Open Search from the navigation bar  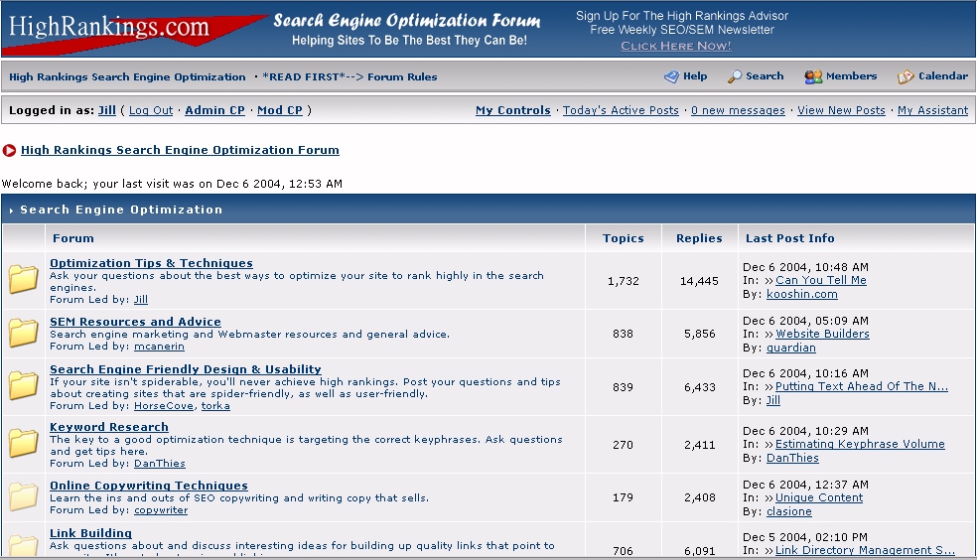(765, 76)
